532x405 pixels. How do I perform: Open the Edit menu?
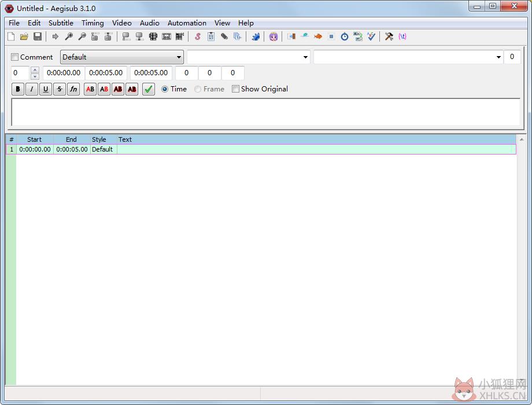[x=34, y=23]
